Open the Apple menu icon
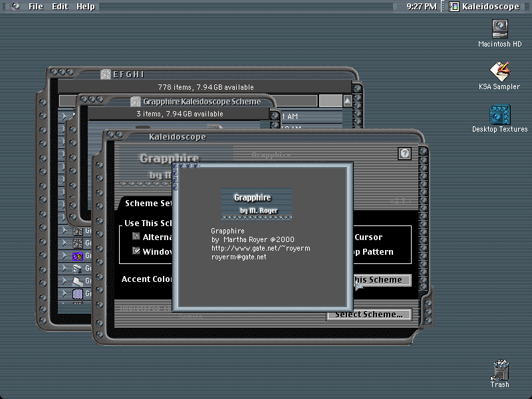The width and height of the screenshot is (532, 399). point(15,6)
